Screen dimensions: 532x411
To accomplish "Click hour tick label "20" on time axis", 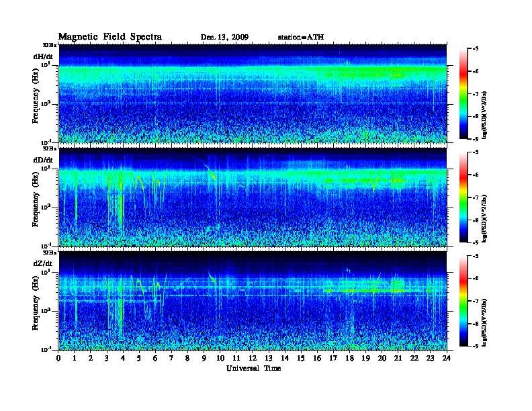I will tap(382, 359).
